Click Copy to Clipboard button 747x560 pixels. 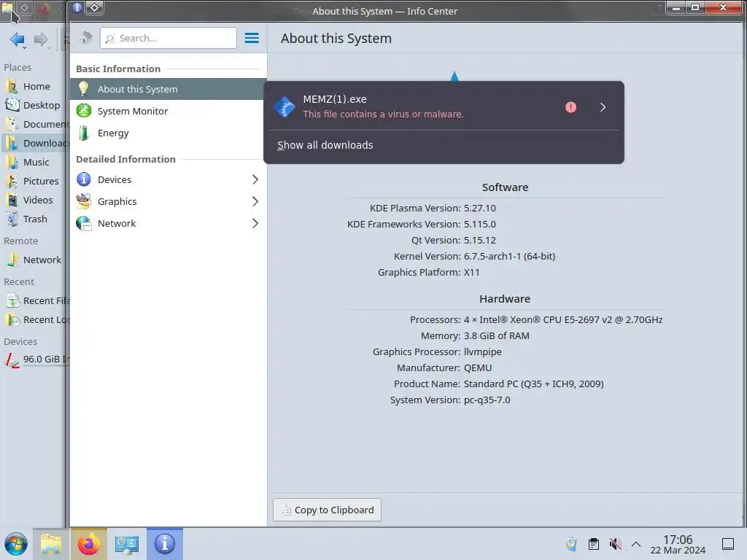pos(327,510)
